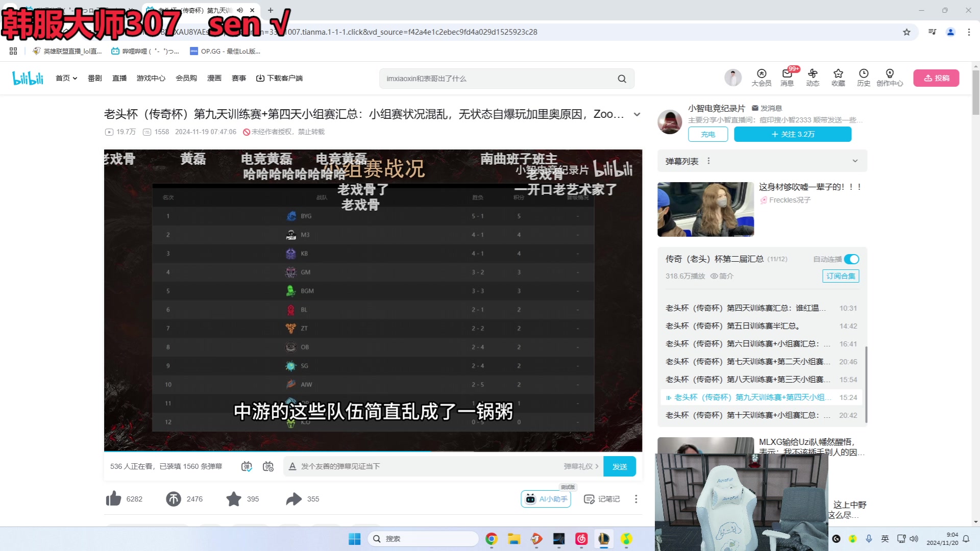Click the playlist scrollbar in the collection
The height and width of the screenshot is (551, 980).
tap(866, 384)
